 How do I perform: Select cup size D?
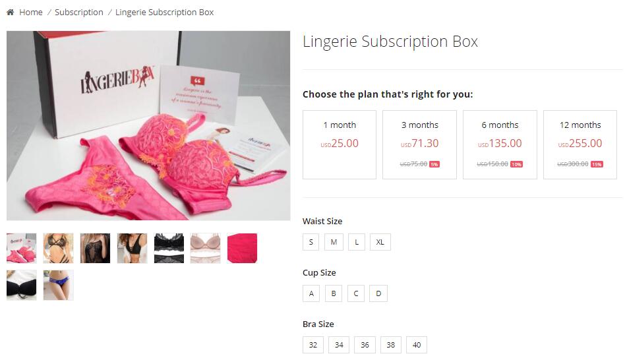[378, 293]
